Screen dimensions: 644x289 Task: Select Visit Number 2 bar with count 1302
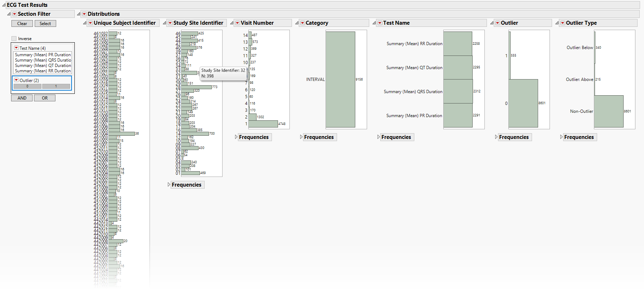[253, 117]
